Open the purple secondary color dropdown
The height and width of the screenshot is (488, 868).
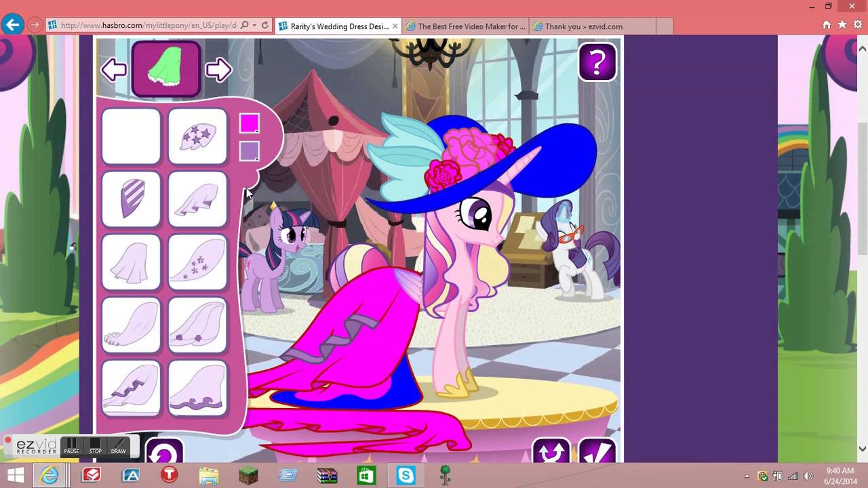point(250,151)
